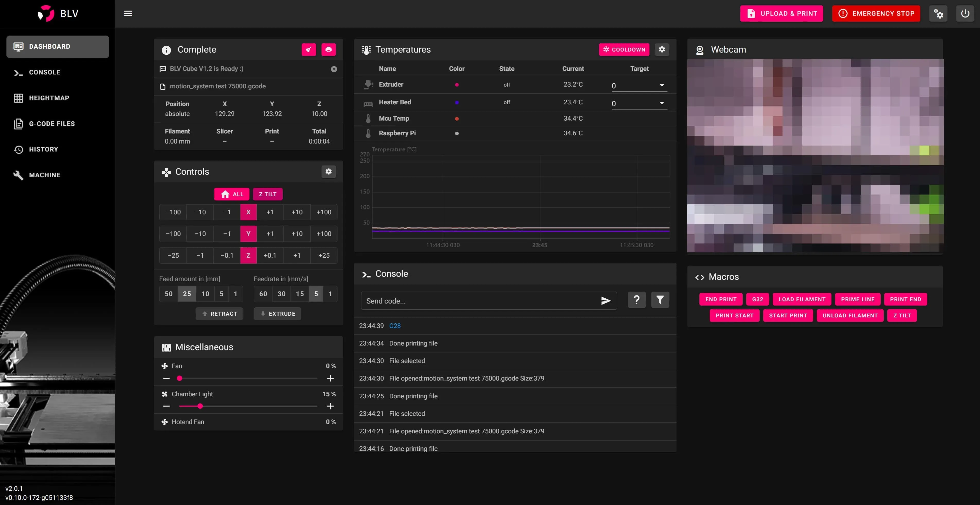Open console help question mark
Viewport: 980px width, 505px height.
(x=636, y=300)
